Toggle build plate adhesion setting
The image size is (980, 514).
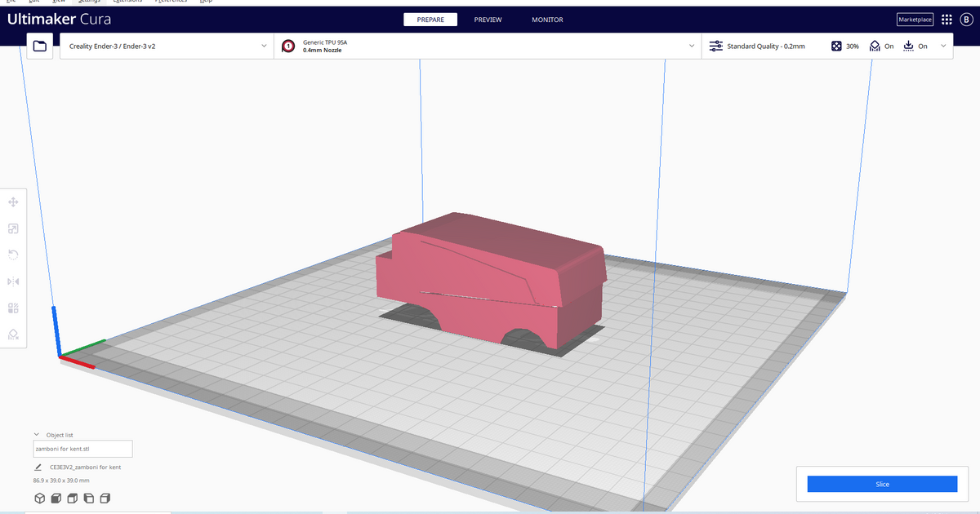(x=916, y=47)
